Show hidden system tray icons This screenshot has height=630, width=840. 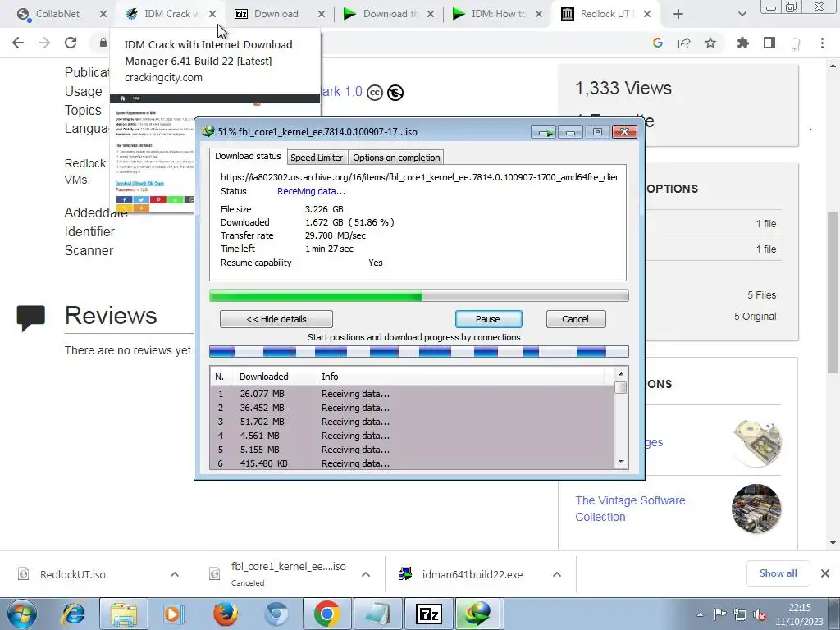coord(700,614)
